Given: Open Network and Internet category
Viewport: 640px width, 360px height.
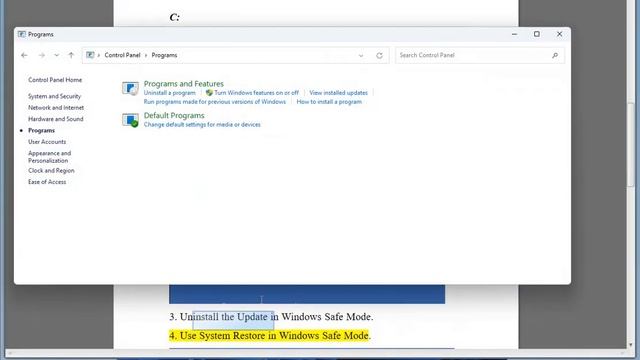Looking at the screenshot, I should pyautogui.click(x=56, y=108).
